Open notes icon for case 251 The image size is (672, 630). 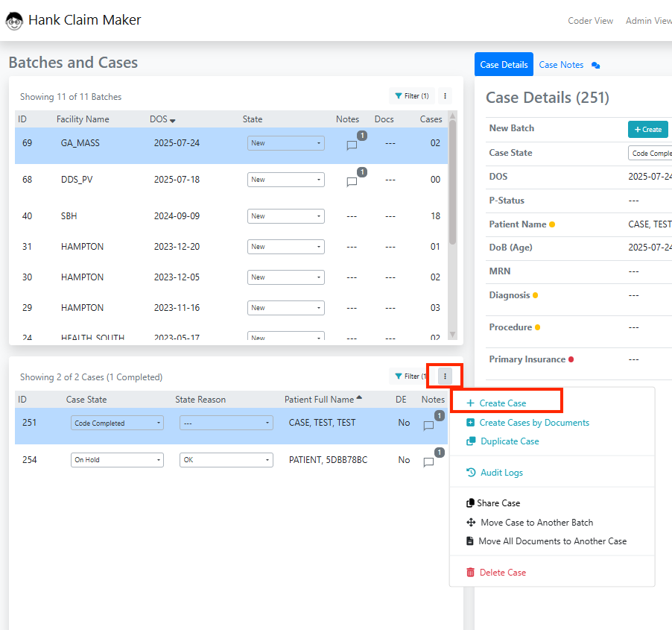click(x=428, y=426)
